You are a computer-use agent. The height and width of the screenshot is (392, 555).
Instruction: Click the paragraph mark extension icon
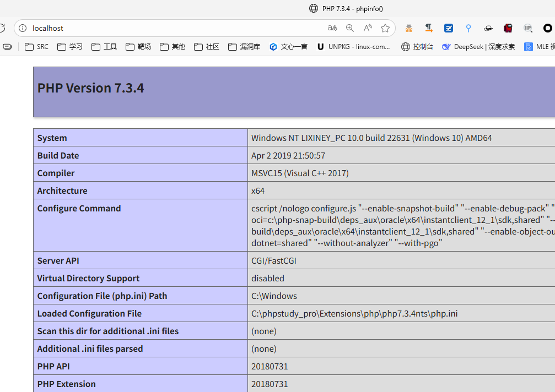[429, 28]
